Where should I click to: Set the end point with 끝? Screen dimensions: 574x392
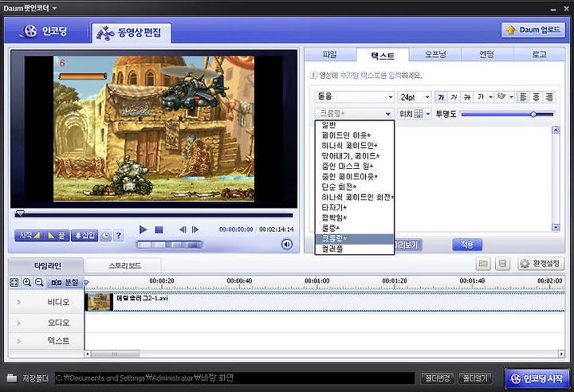[56, 235]
